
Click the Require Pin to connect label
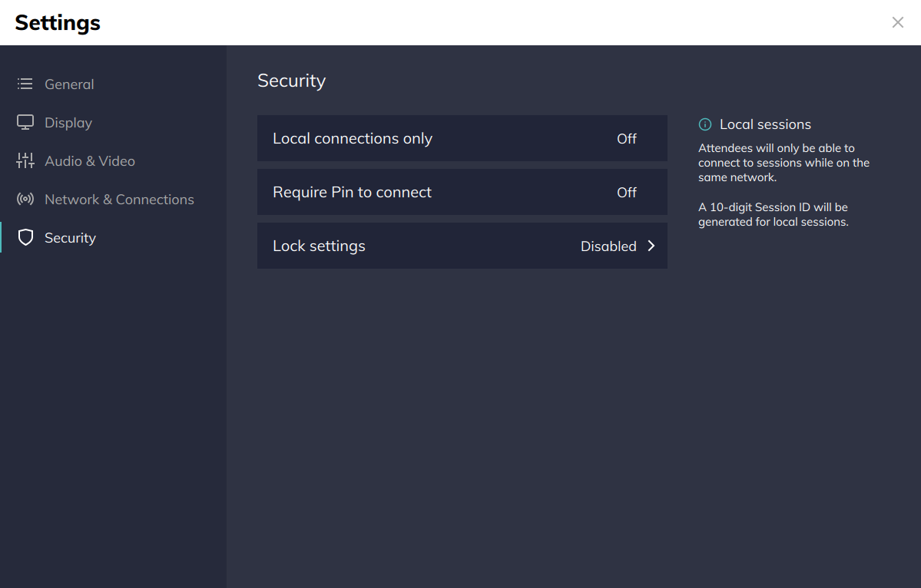click(352, 193)
